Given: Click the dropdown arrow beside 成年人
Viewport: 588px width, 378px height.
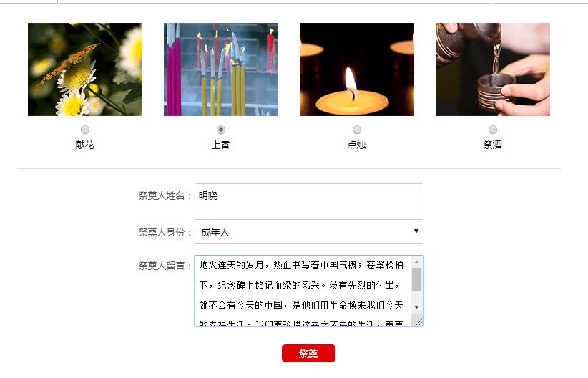Looking at the screenshot, I should pyautogui.click(x=416, y=231).
